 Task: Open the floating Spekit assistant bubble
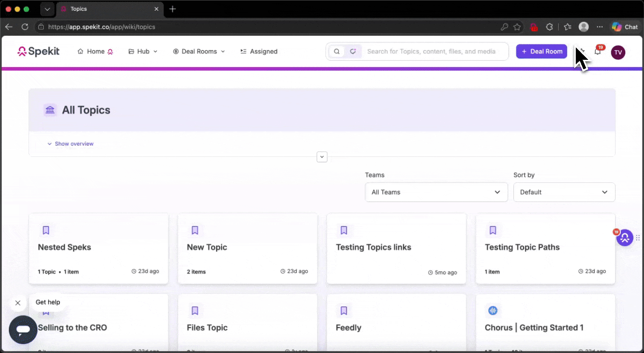tap(624, 238)
